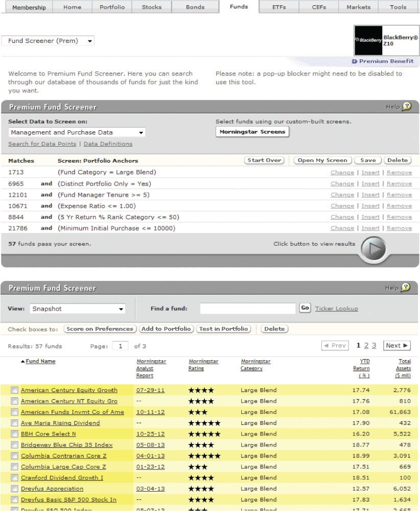
Task: Open the Fund Screener (Prem) dropdown
Action: pos(48,41)
